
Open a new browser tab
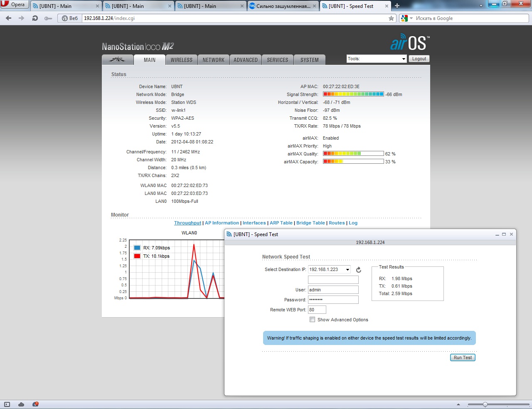(397, 6)
